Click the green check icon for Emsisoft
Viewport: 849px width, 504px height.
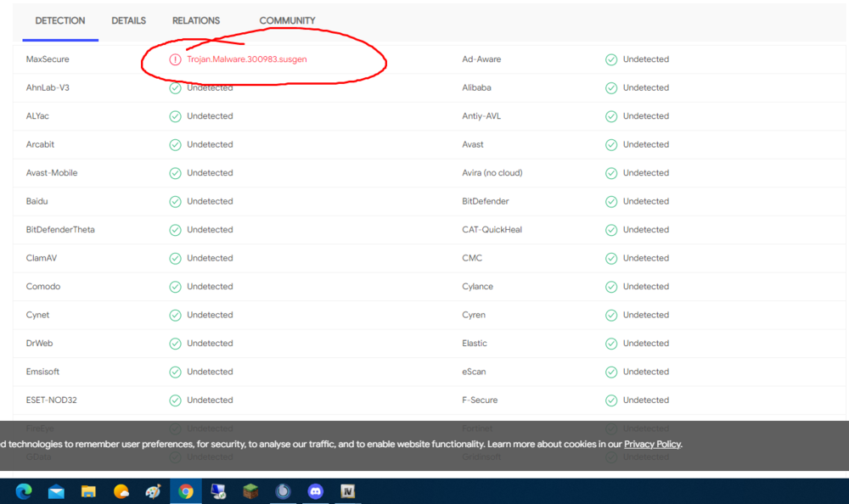[175, 372]
